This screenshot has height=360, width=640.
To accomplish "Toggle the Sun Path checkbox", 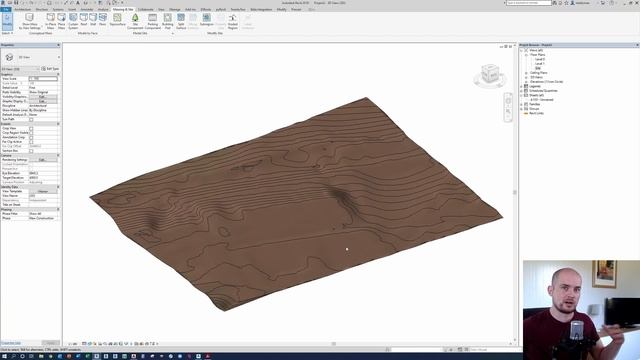I will [31, 120].
